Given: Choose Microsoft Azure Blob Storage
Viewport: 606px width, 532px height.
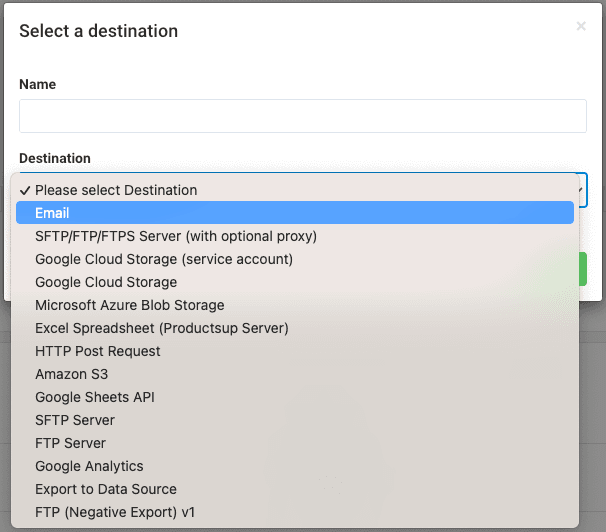Looking at the screenshot, I should 130,305.
